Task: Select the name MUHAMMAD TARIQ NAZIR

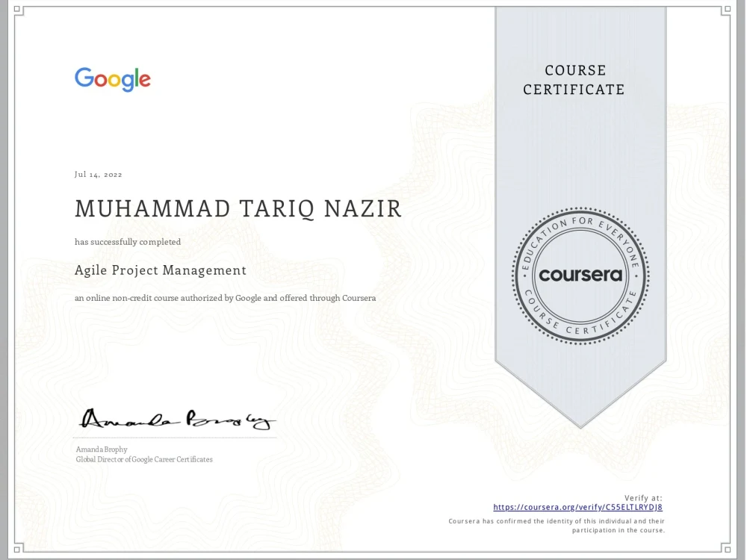Action: [238, 209]
